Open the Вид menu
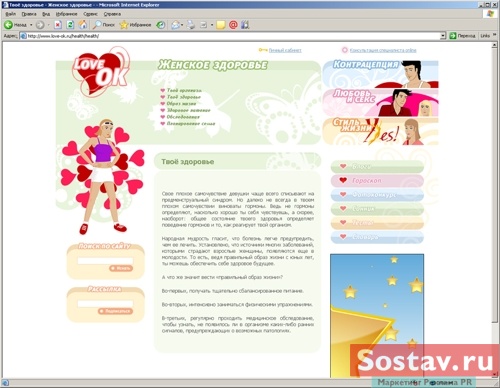The image size is (500, 388). [46, 14]
